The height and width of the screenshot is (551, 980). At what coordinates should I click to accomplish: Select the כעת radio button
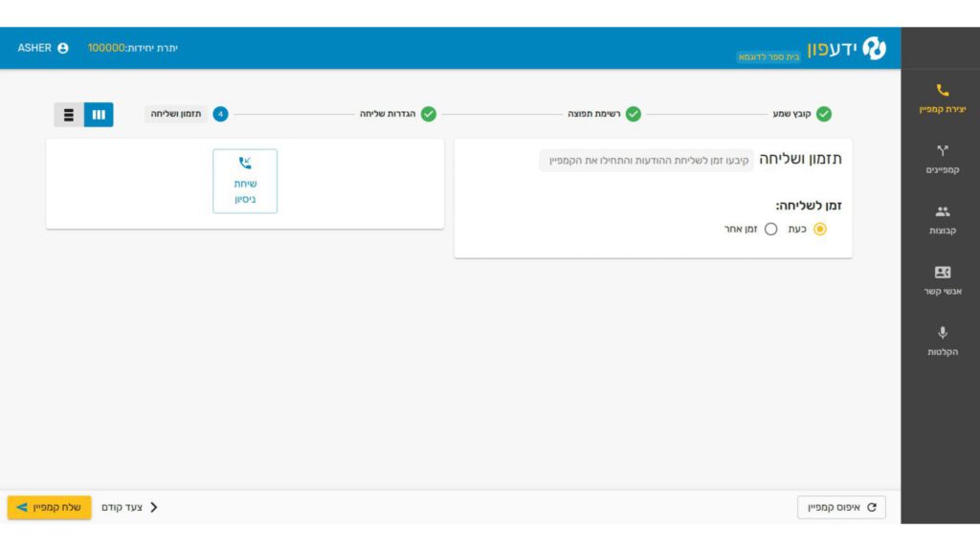click(x=819, y=230)
